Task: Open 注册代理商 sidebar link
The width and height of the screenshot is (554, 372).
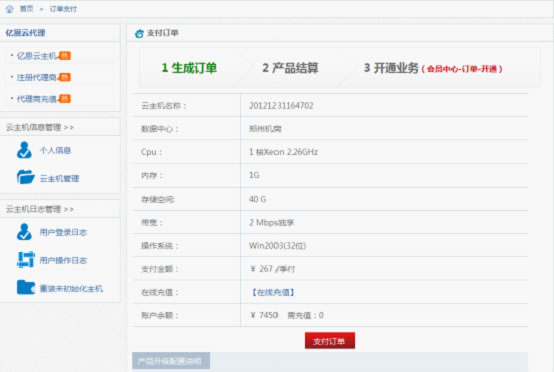Action: (x=37, y=77)
